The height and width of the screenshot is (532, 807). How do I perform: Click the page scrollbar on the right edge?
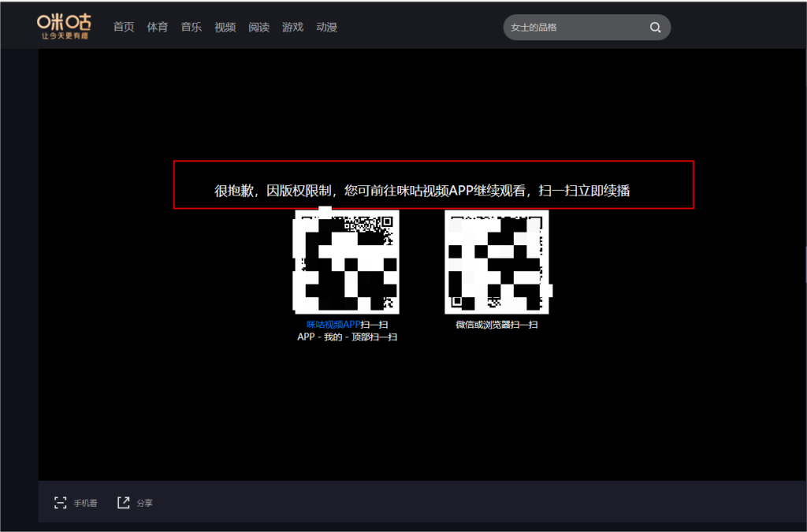point(805,264)
